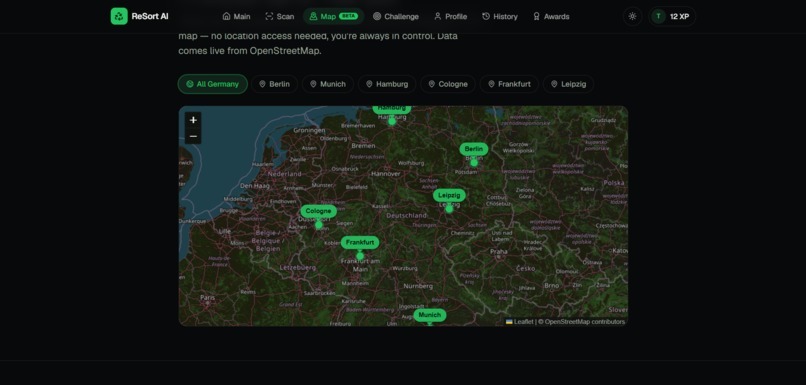Click the Cologne marker dot

click(319, 225)
